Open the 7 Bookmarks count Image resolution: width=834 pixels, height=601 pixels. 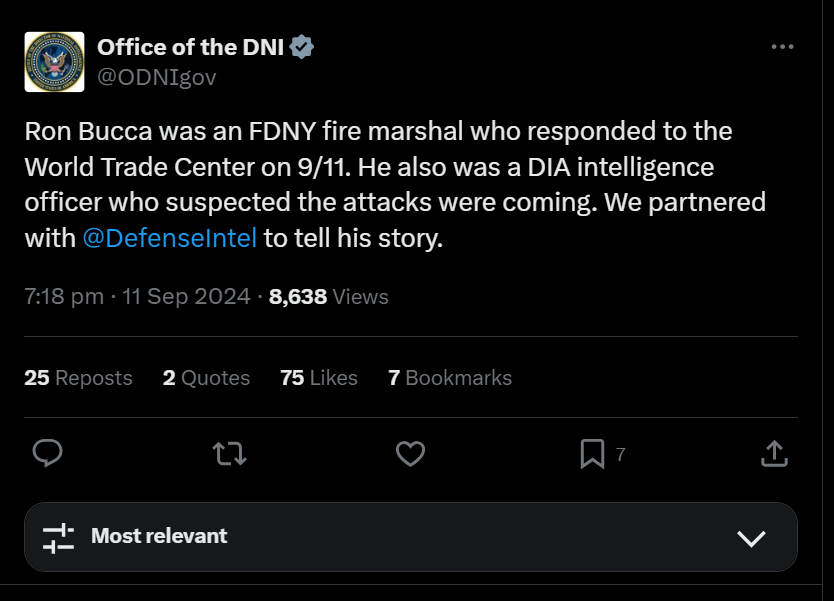click(x=450, y=378)
